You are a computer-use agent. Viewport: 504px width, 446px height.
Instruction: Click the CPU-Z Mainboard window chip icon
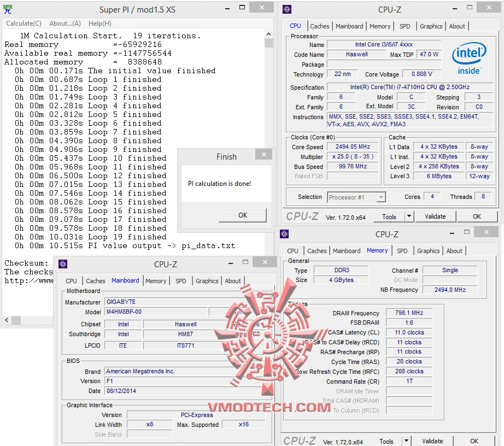tap(63, 264)
